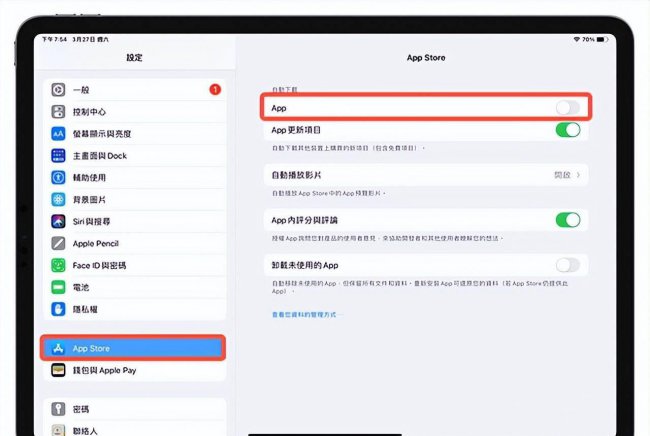The width and height of the screenshot is (650, 436).
Task: Select 隱私權 in sidebar
Action: coord(135,309)
